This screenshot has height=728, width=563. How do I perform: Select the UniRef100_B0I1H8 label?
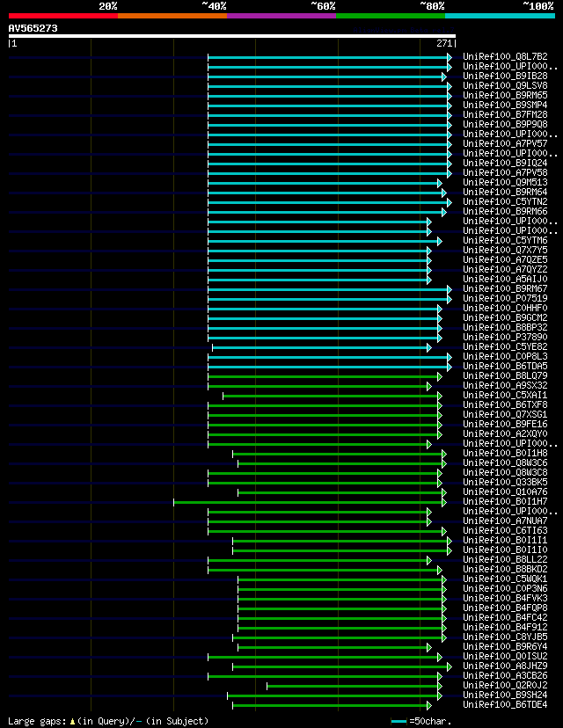pyautogui.click(x=506, y=454)
